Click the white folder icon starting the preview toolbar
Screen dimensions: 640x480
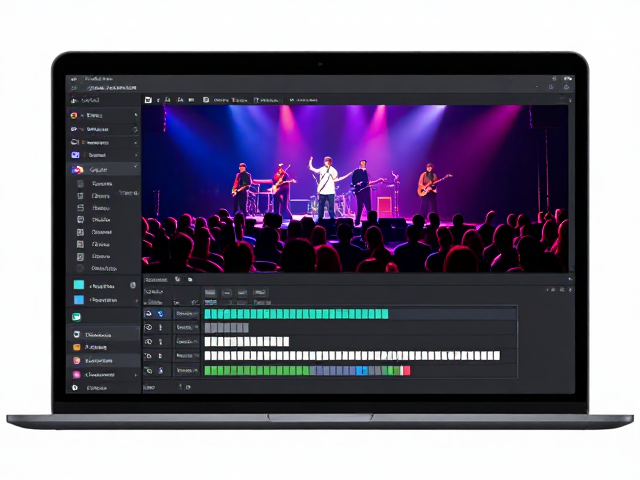148,100
